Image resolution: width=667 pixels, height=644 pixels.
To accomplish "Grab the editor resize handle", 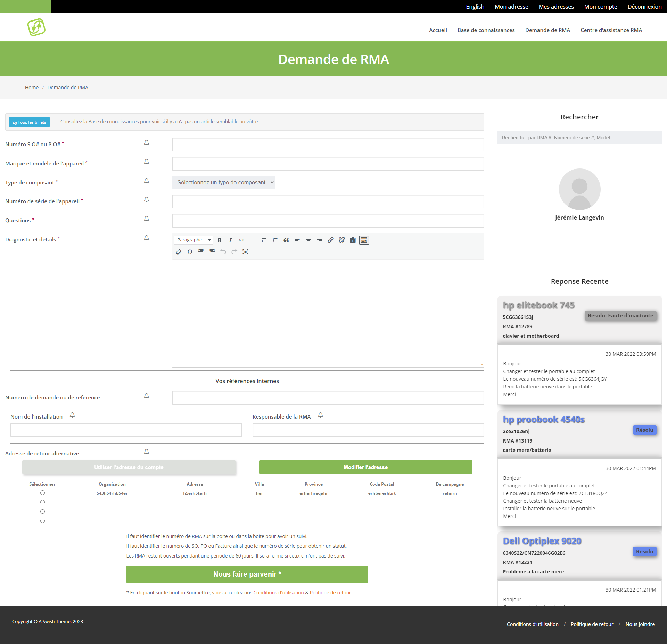I will 481,364.
